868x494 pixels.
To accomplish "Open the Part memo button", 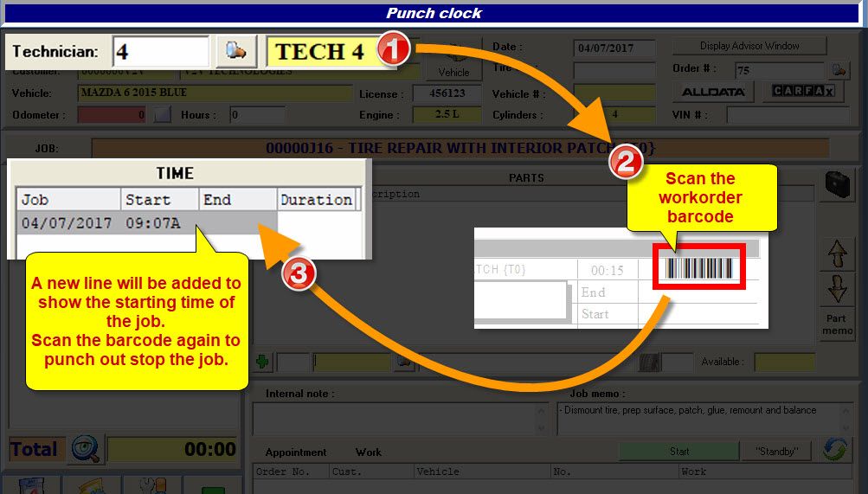I will click(837, 324).
